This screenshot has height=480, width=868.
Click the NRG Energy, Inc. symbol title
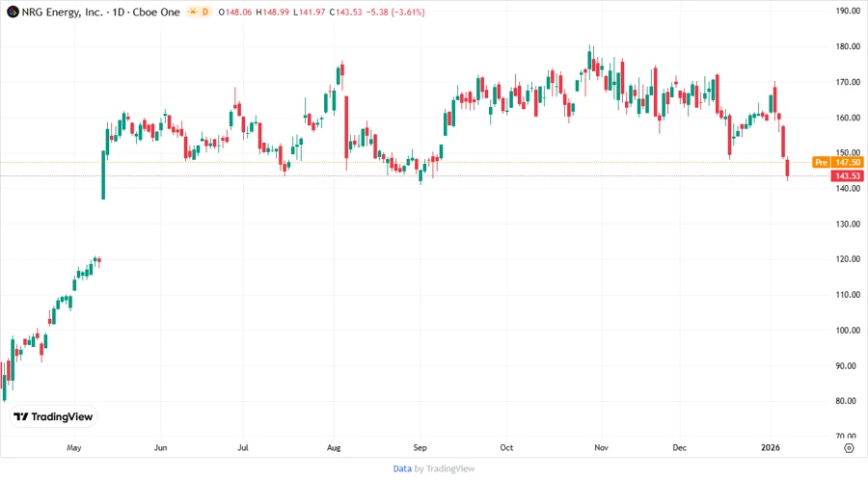(x=63, y=13)
